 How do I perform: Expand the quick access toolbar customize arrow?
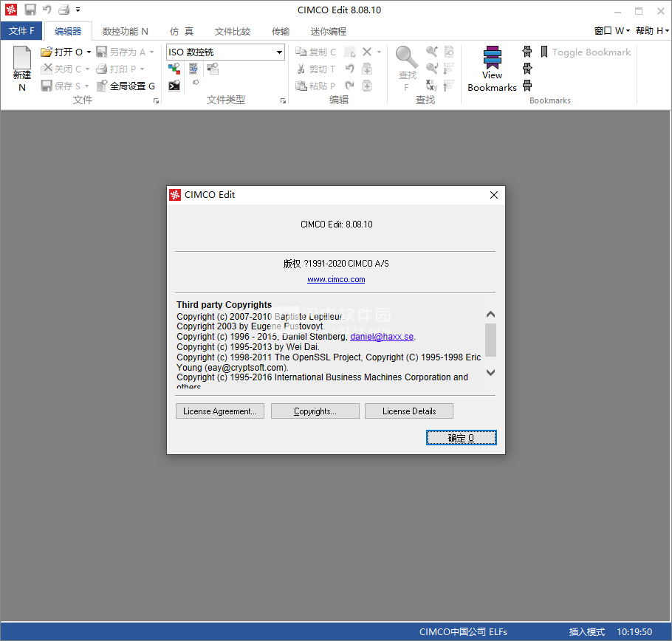point(78,10)
